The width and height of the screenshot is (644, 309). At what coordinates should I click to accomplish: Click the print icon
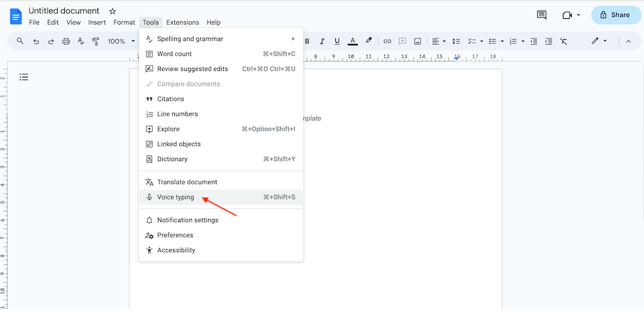[x=65, y=41]
